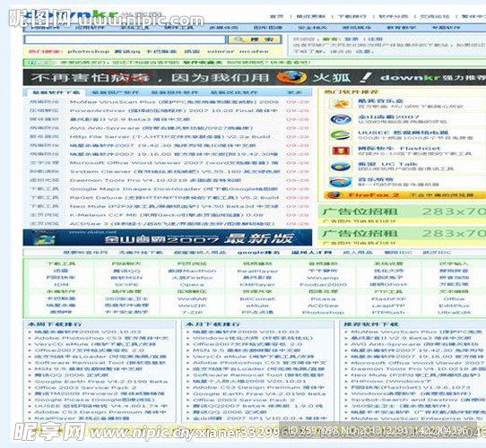The image size is (486, 448).
Task: Open PHPnow (Windows) recommended entry
Action: [x=391, y=382]
